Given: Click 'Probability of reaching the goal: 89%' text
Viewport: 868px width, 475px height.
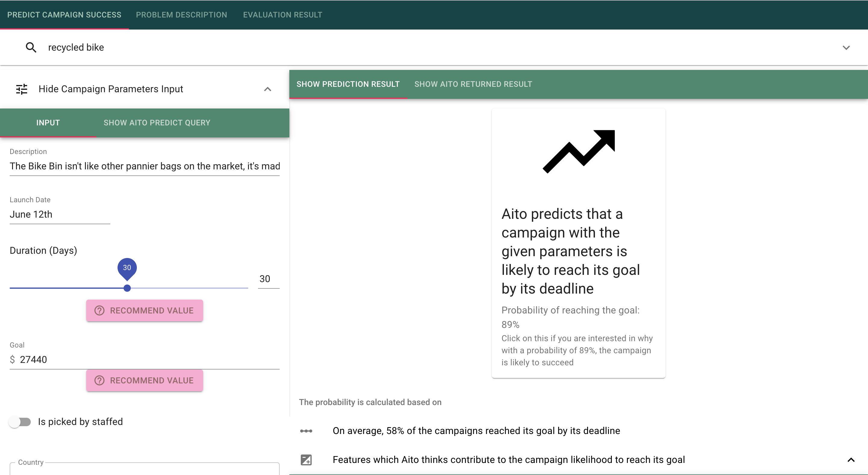Looking at the screenshot, I should tap(571, 317).
